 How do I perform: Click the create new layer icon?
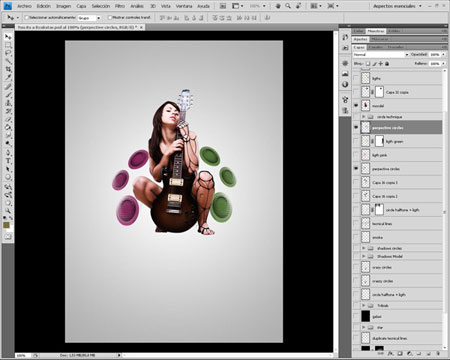[x=429, y=353]
